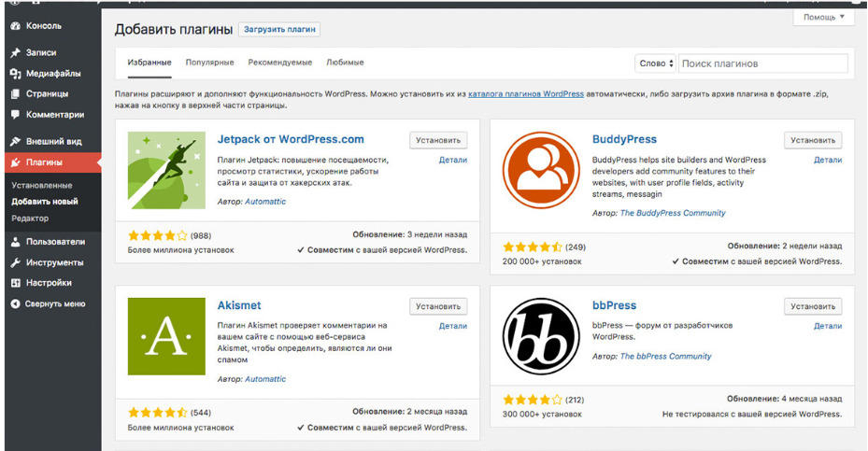
Task: Open Детали for Akismet plugin
Action: [x=453, y=326]
